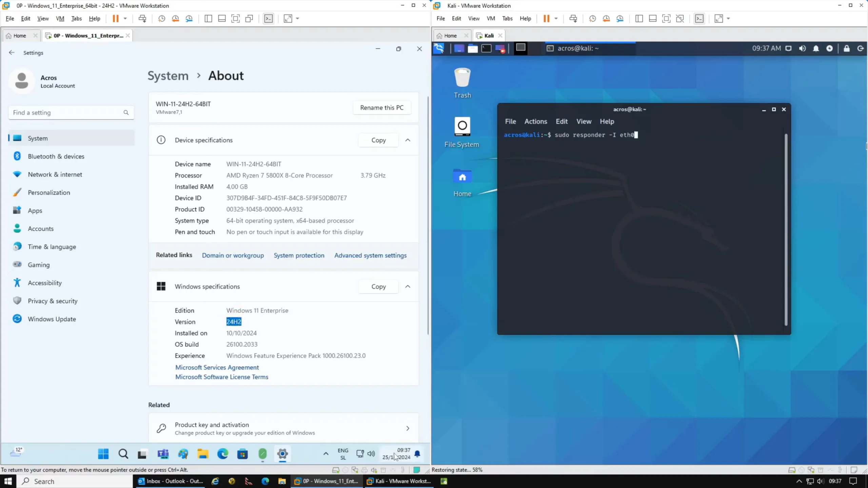Switch to Home tab in Kali VMware window
Screen dimensions: 868x488
click(x=450, y=36)
